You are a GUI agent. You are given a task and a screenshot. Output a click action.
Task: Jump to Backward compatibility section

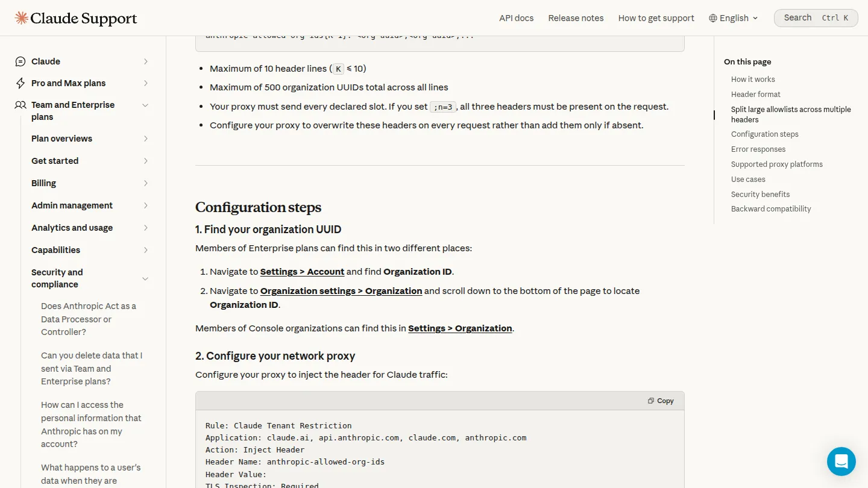(x=771, y=209)
